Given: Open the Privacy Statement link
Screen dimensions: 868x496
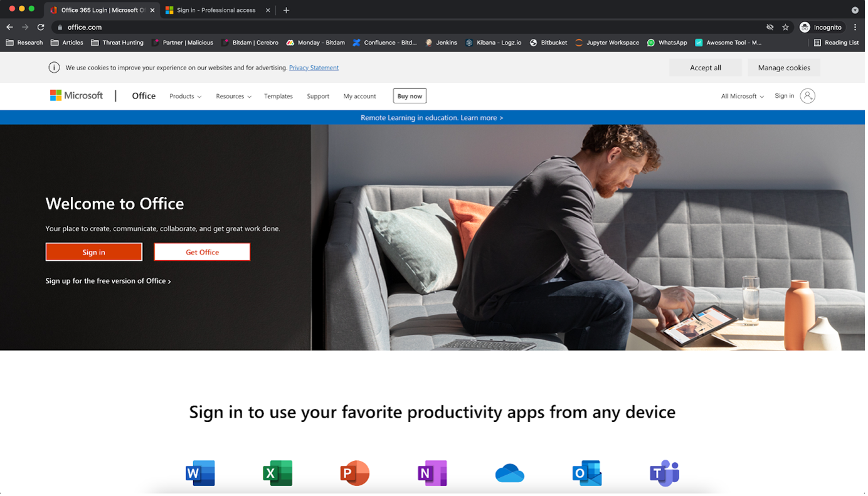Looking at the screenshot, I should click(x=315, y=68).
